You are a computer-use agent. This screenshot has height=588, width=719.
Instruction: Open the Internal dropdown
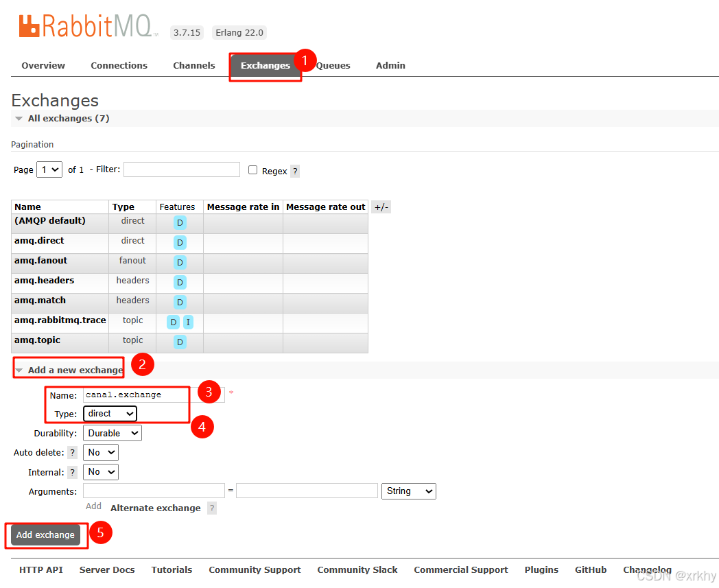(x=101, y=472)
